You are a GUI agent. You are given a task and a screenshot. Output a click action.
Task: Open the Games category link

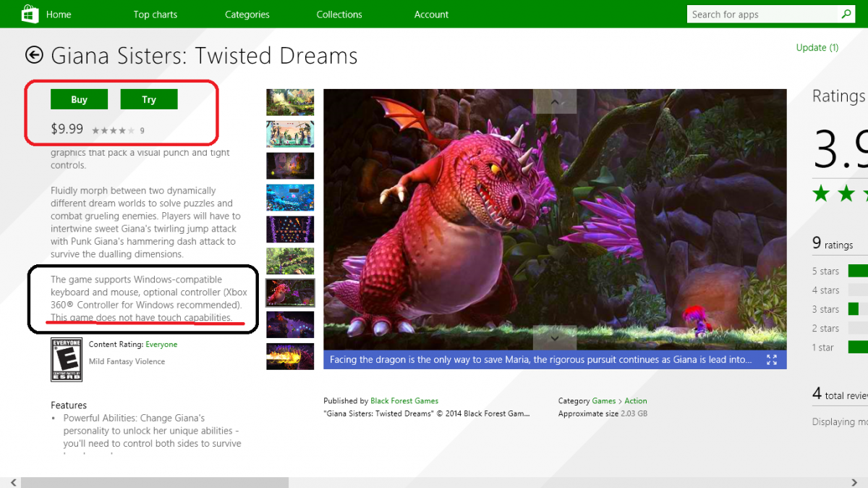(x=604, y=401)
